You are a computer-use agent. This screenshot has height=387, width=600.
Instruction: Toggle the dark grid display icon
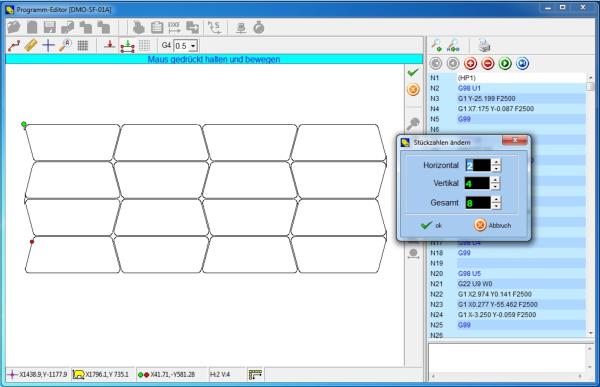[83, 46]
